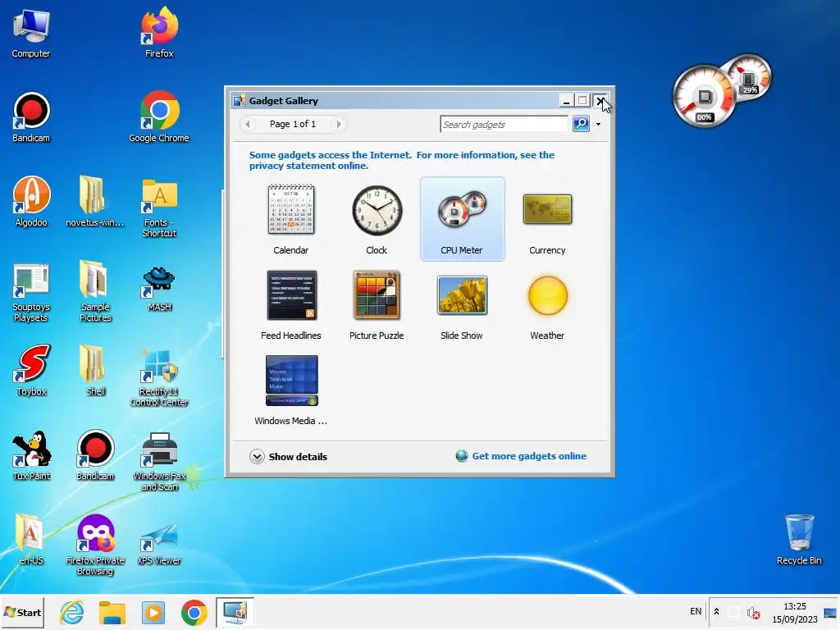The image size is (840, 630).
Task: Select the Fonts - Shortcut icon
Action: pyautogui.click(x=159, y=208)
